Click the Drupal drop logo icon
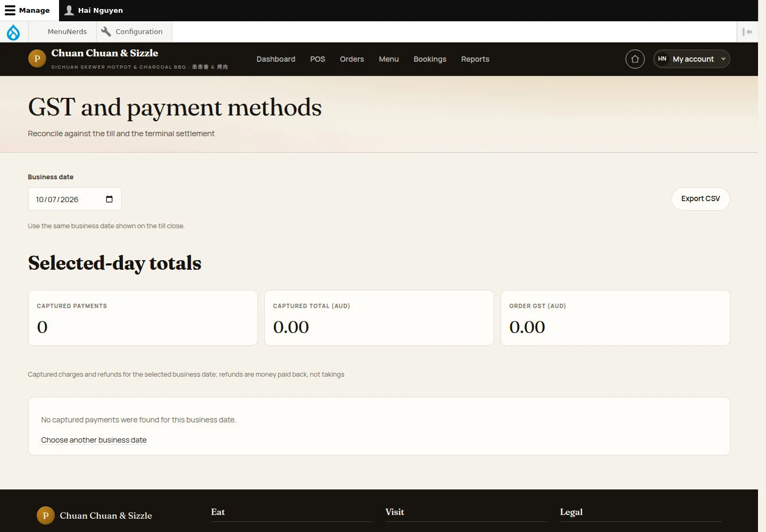 (x=13, y=32)
